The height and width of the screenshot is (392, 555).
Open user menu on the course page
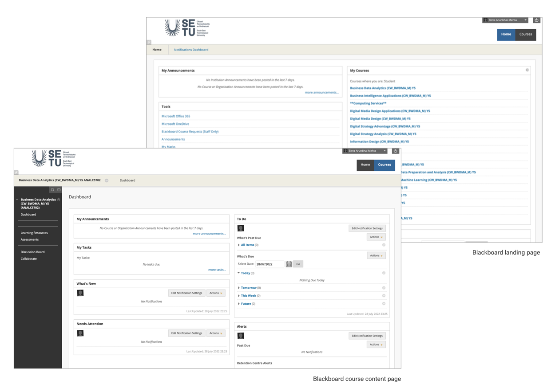365,151
